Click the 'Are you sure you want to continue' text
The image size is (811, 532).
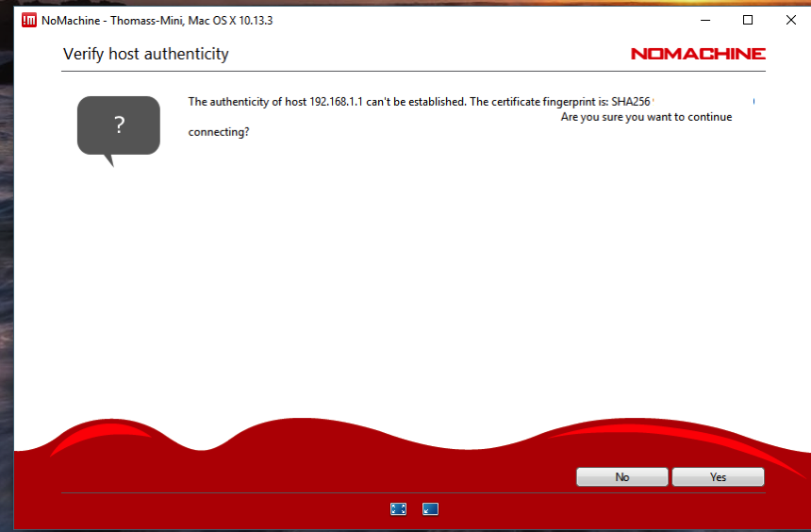click(x=647, y=117)
